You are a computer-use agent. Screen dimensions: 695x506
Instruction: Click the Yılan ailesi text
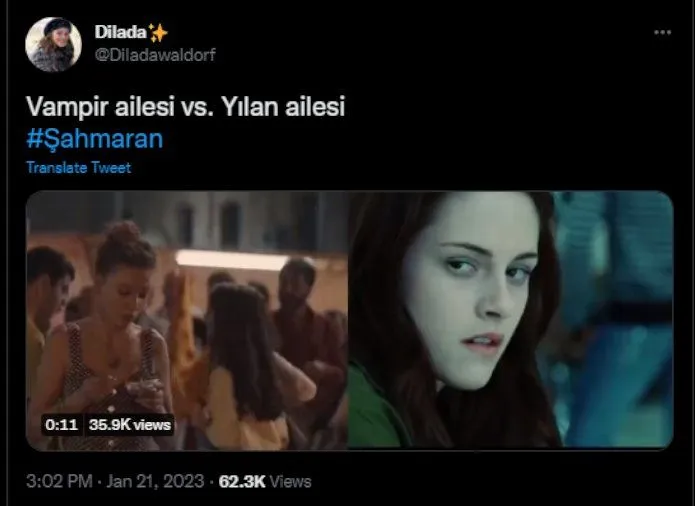click(x=283, y=107)
